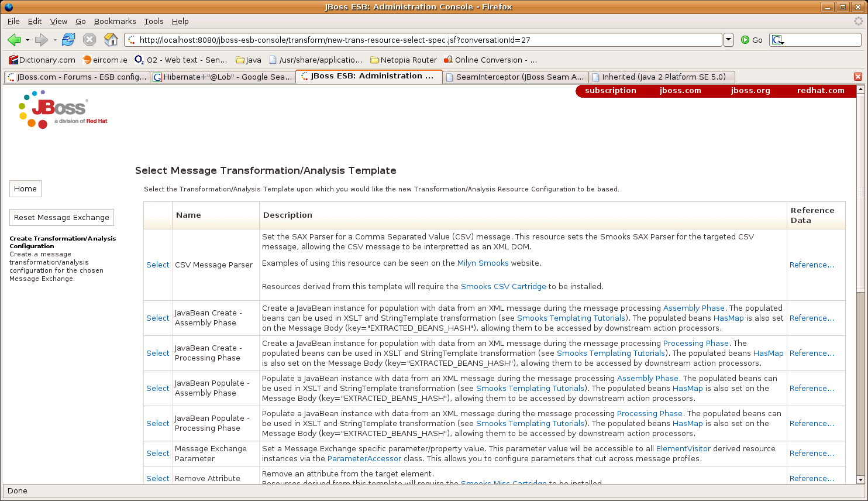Viewport: 868px width, 501px height.
Task: Switch to JBoss.com Forums tab
Action: (77, 77)
